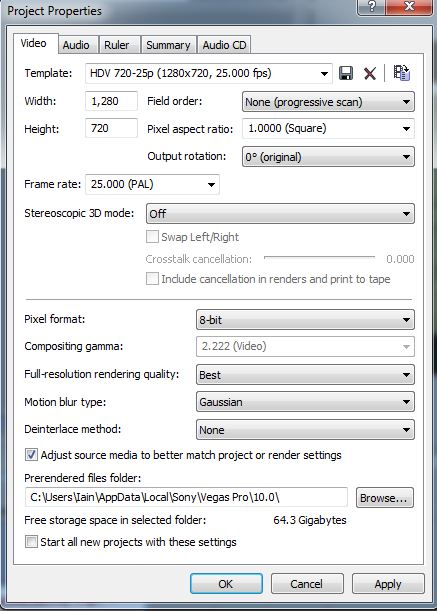Expand the Field order dropdown

click(328, 102)
